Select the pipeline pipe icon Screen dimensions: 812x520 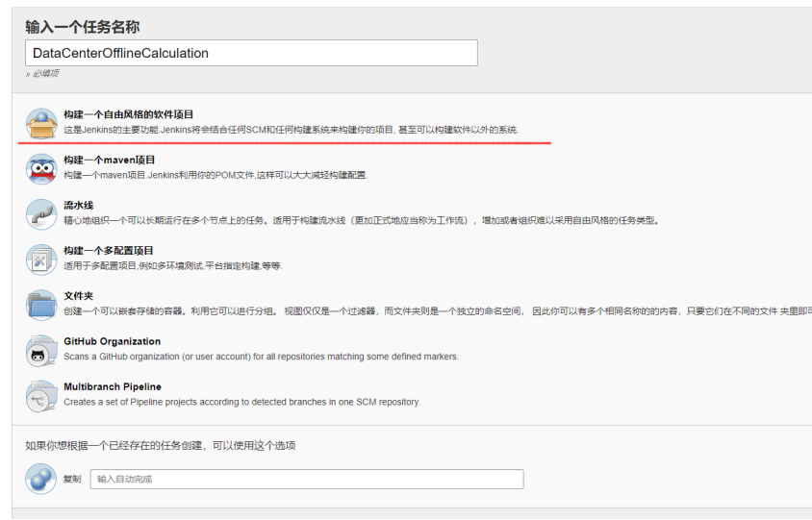(41, 214)
